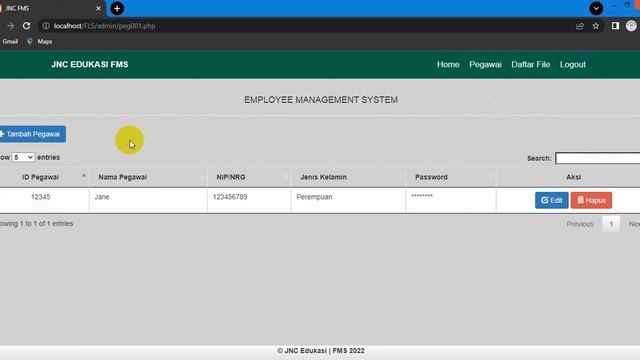Image resolution: width=640 pixels, height=360 pixels.
Task: Reload the current page
Action: pos(27,26)
